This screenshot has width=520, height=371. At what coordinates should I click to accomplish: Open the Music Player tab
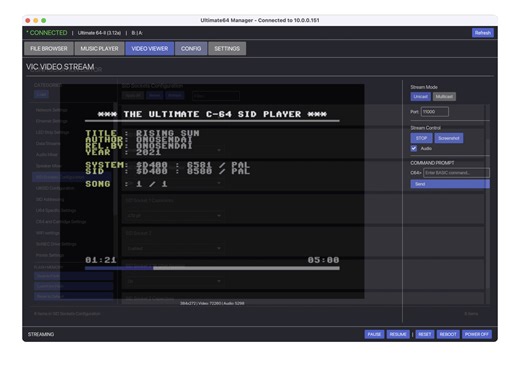(x=99, y=49)
